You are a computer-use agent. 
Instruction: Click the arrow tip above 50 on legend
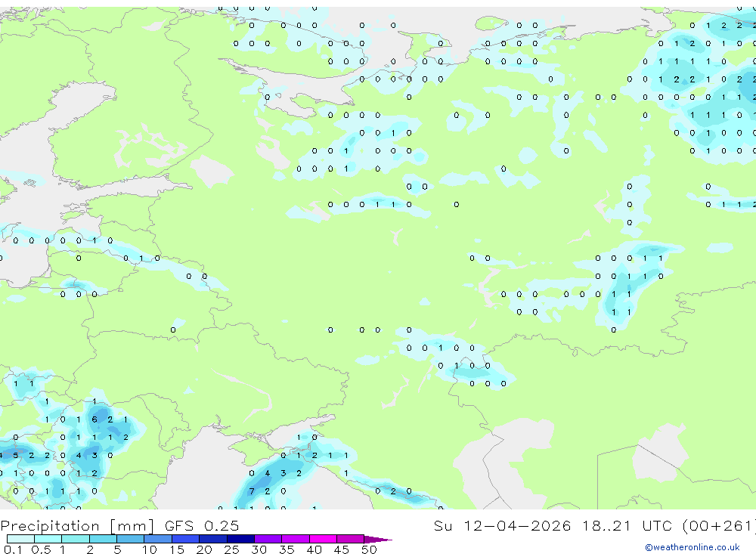[x=379, y=540]
